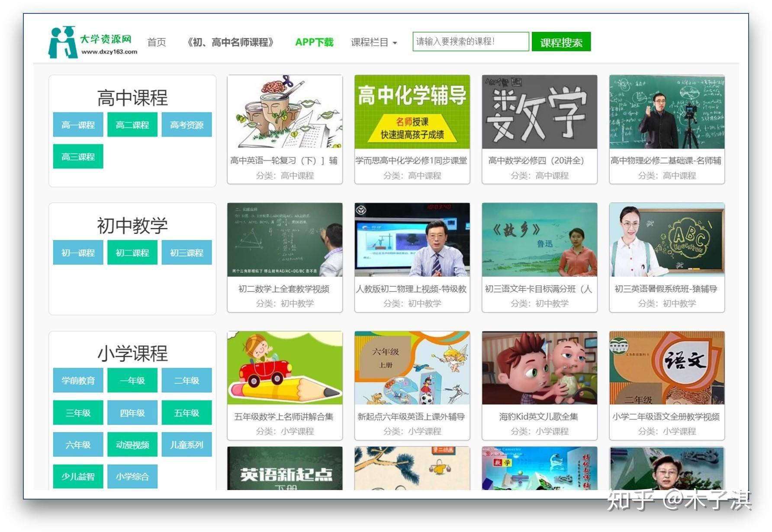Image resolution: width=772 pixels, height=532 pixels.
Task: Select the 四年级 grade button
Action: [x=132, y=413]
